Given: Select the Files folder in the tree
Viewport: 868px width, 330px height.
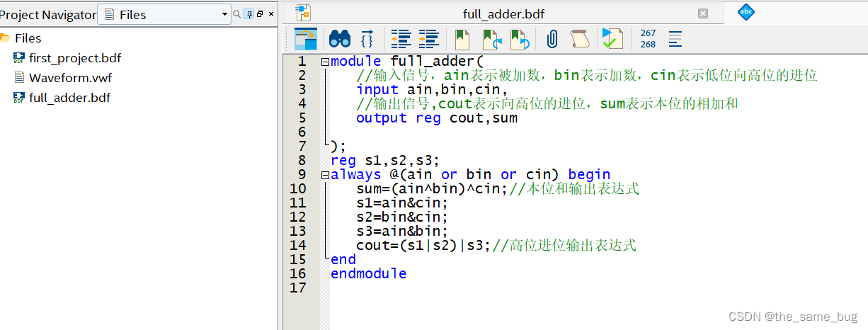Looking at the screenshot, I should (28, 38).
